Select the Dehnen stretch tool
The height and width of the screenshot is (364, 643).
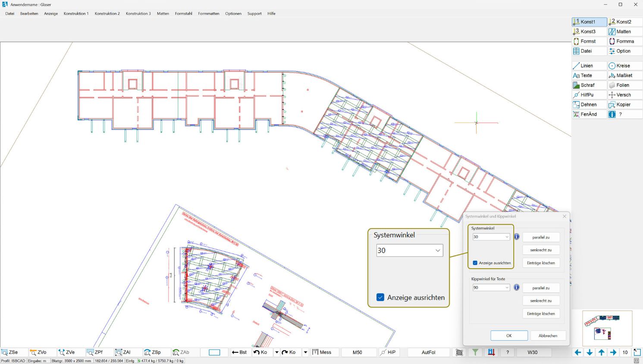(588, 104)
